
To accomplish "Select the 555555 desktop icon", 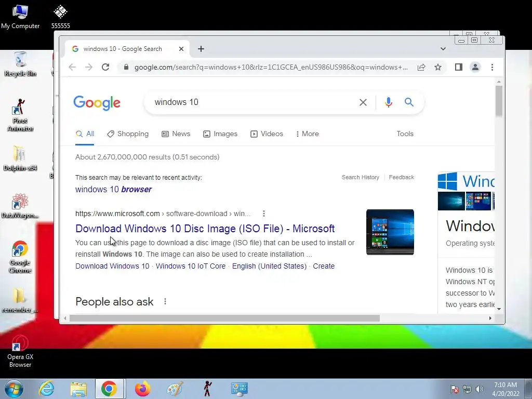I will 60,17.
